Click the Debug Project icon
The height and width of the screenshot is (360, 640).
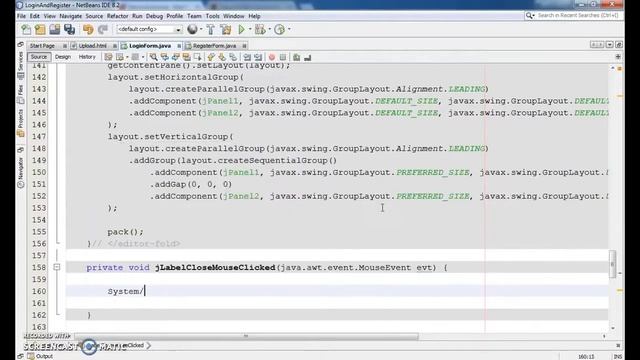click(260, 29)
